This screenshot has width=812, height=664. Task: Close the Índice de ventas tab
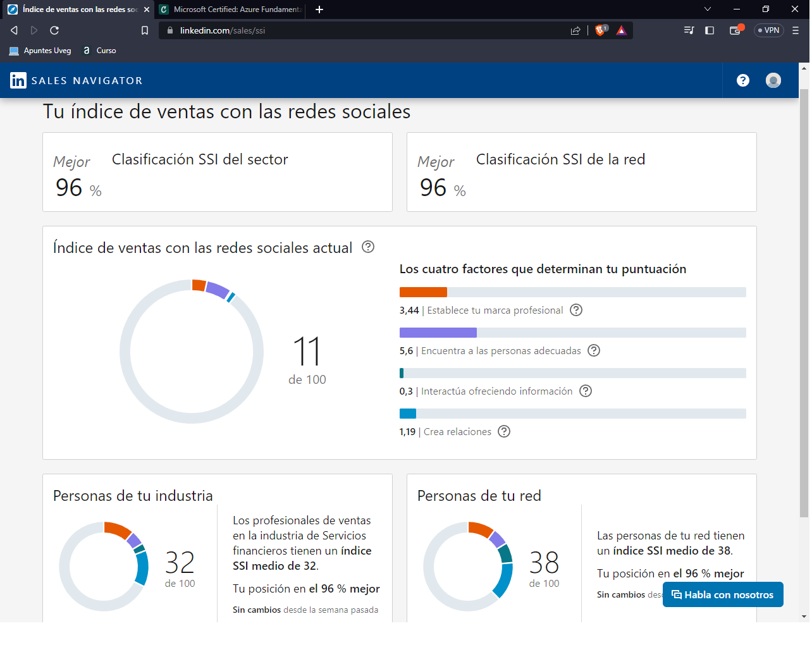pyautogui.click(x=147, y=9)
